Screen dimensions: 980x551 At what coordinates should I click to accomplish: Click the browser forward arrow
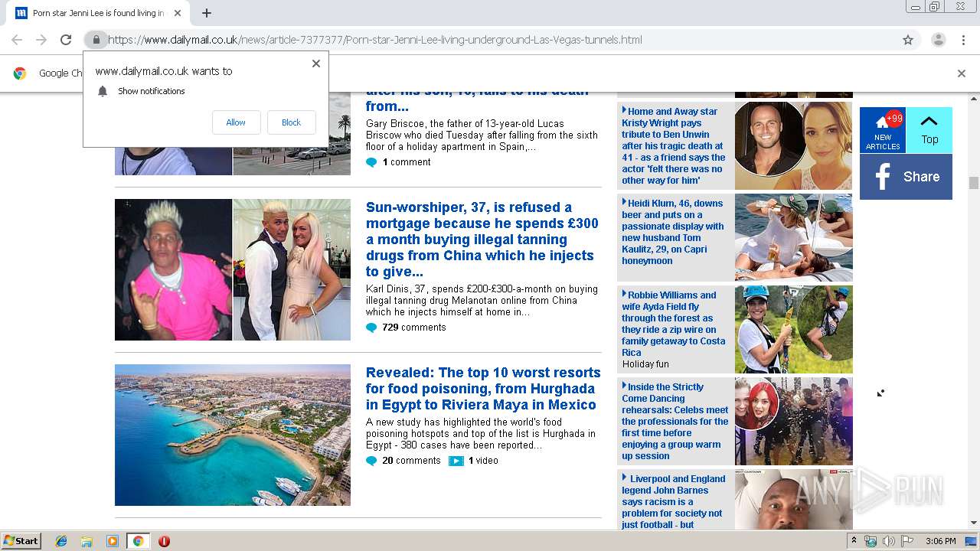[41, 40]
